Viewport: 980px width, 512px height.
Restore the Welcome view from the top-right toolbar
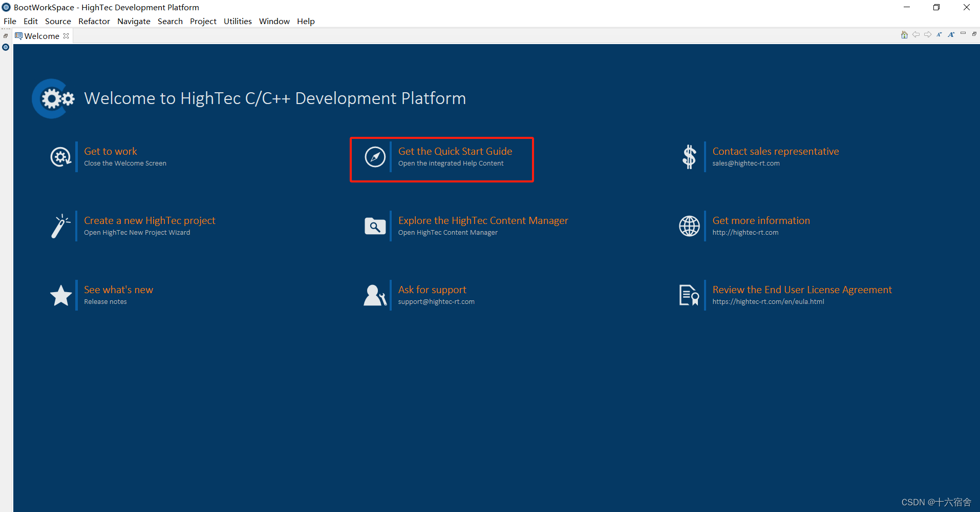pyautogui.click(x=974, y=34)
